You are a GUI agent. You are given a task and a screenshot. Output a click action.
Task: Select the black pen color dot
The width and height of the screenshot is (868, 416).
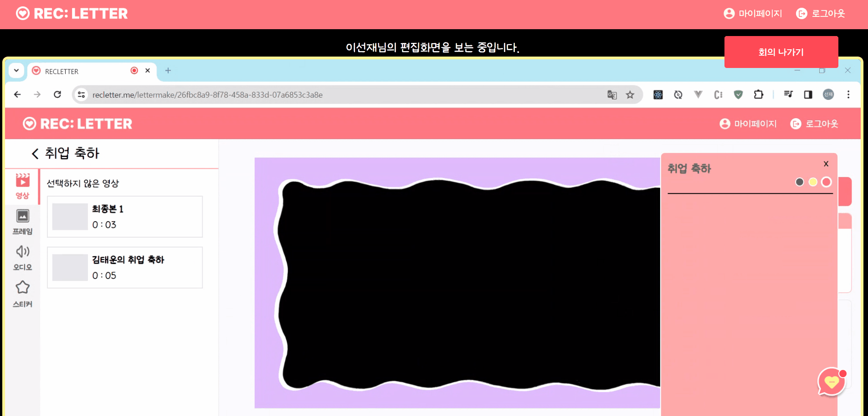click(799, 182)
